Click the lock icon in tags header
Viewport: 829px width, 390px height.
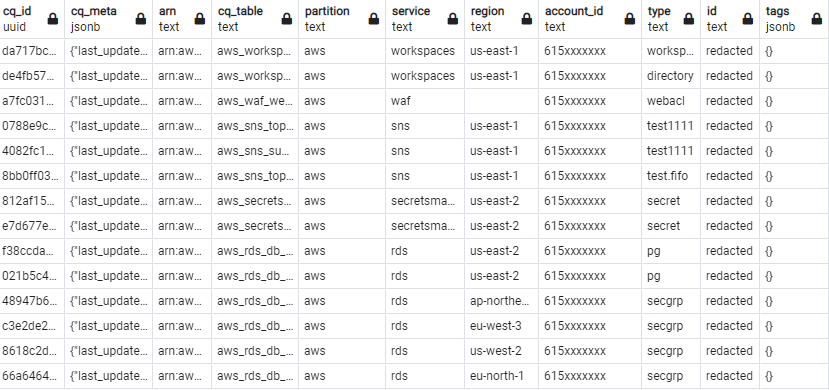click(817, 19)
